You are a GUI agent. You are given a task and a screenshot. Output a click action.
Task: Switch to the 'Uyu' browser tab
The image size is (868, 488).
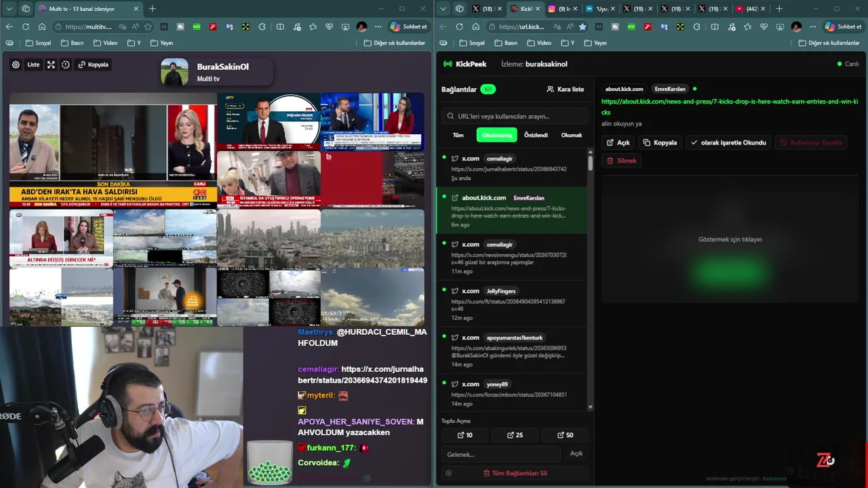click(600, 9)
